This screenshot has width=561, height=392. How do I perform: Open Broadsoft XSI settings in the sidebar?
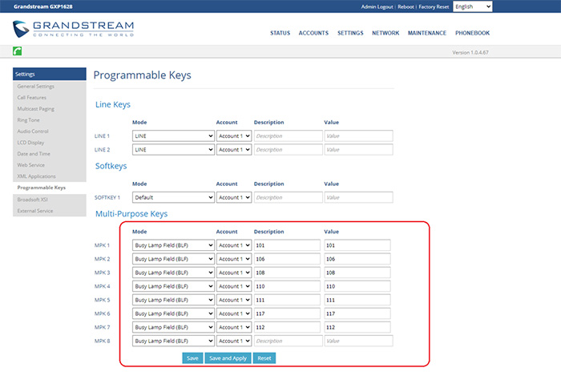33,200
